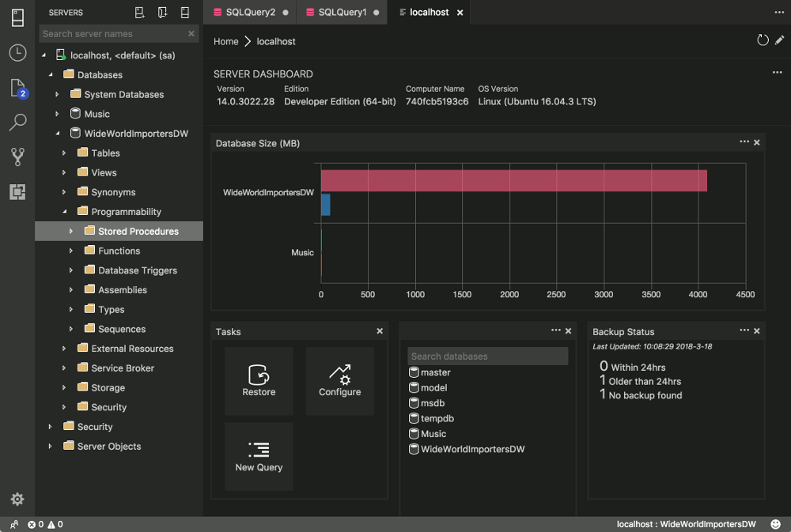Open the editor tabs more actions menu
Image resolution: width=791 pixels, height=532 pixels.
point(779,12)
